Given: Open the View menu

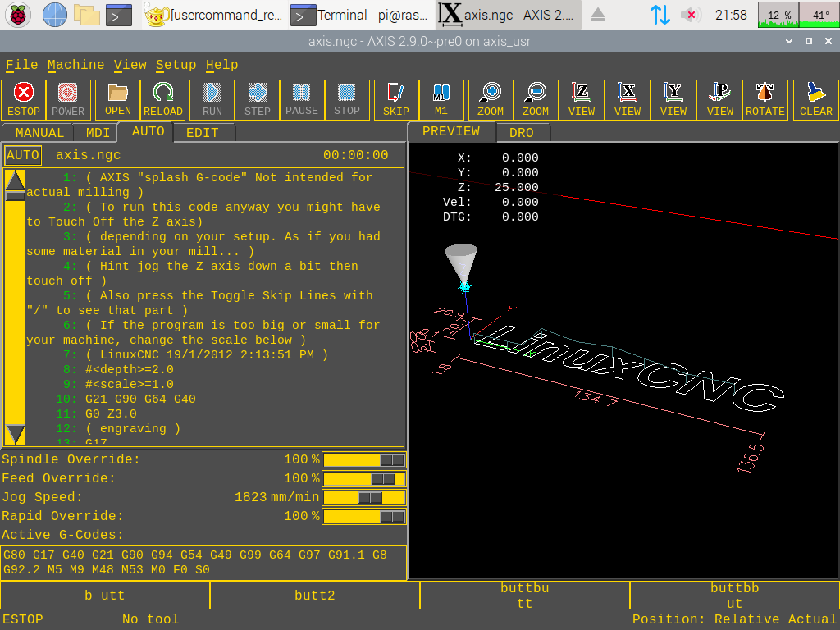Looking at the screenshot, I should (130, 65).
